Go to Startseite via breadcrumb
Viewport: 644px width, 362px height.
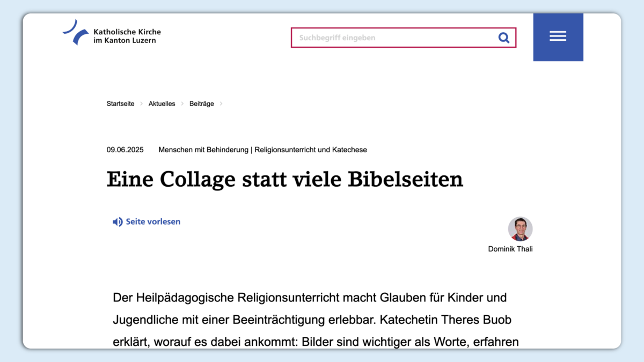(x=120, y=104)
